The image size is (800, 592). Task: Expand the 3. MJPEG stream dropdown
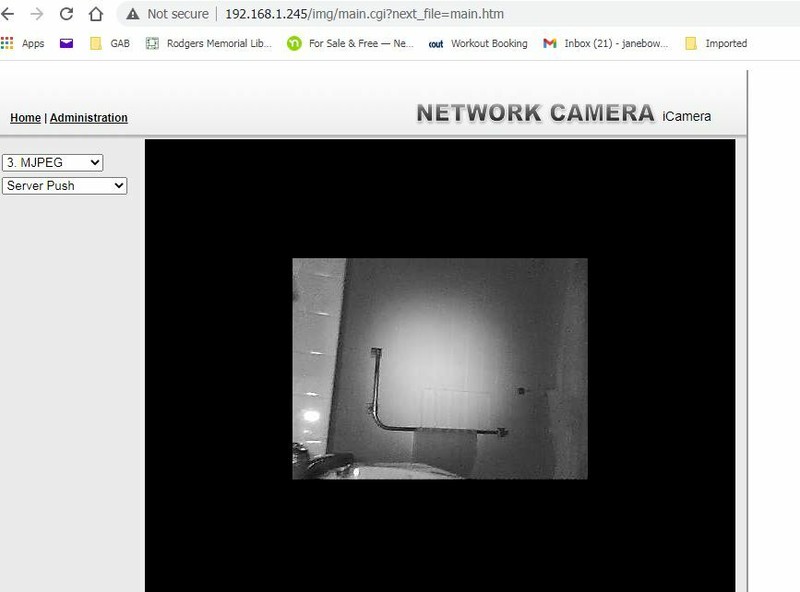click(x=53, y=163)
